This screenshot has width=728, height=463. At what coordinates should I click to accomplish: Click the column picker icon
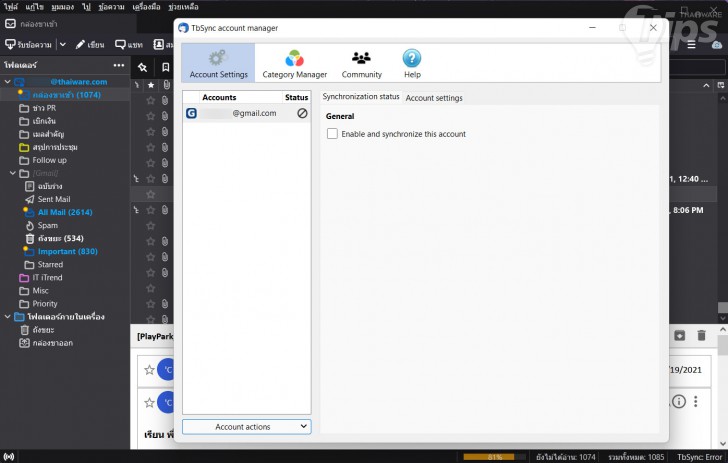click(721, 85)
